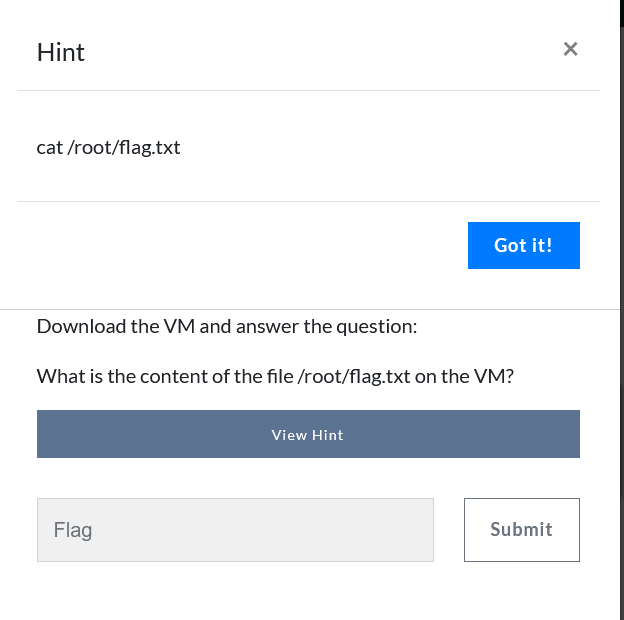Acknowledge the hint with Got it!

tap(523, 245)
